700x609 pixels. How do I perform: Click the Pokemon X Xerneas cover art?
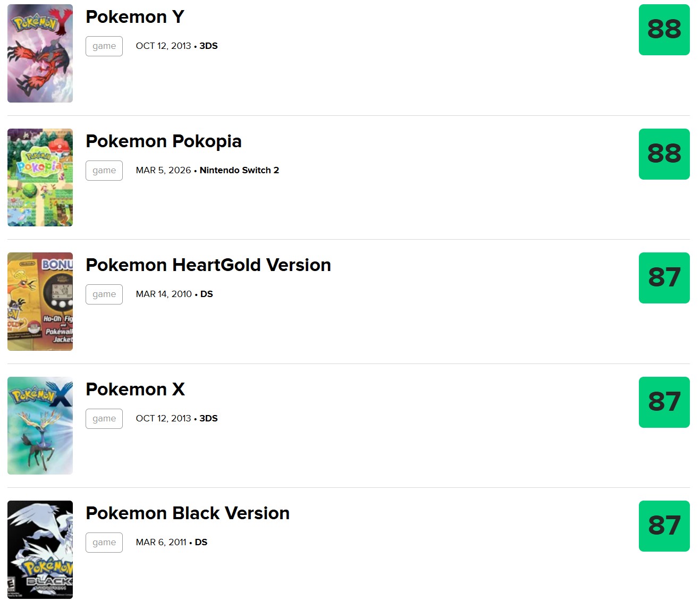pyautogui.click(x=40, y=425)
